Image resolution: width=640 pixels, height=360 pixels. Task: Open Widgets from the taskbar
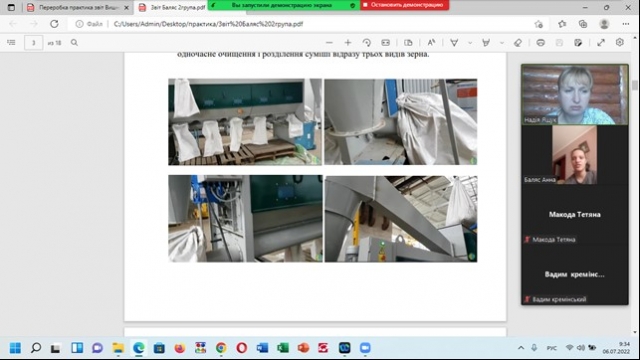(77, 348)
